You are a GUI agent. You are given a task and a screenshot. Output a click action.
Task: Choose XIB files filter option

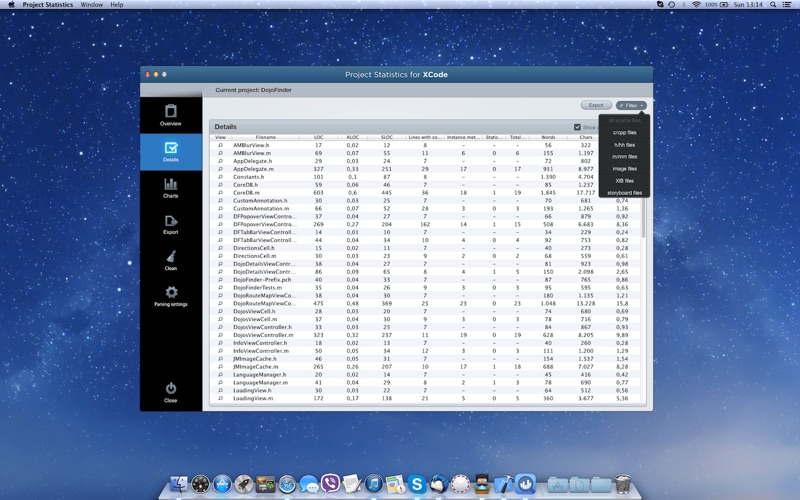624,181
